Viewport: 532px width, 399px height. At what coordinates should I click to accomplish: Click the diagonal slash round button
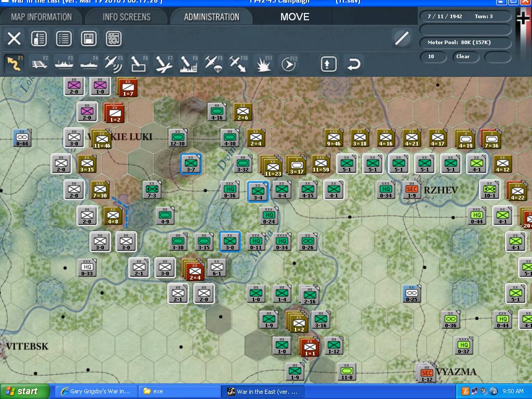402,38
